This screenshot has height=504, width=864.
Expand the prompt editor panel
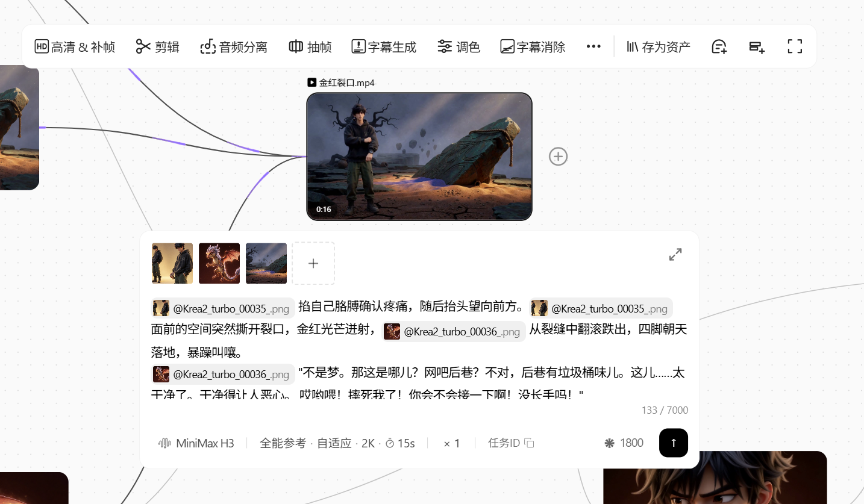[675, 255]
